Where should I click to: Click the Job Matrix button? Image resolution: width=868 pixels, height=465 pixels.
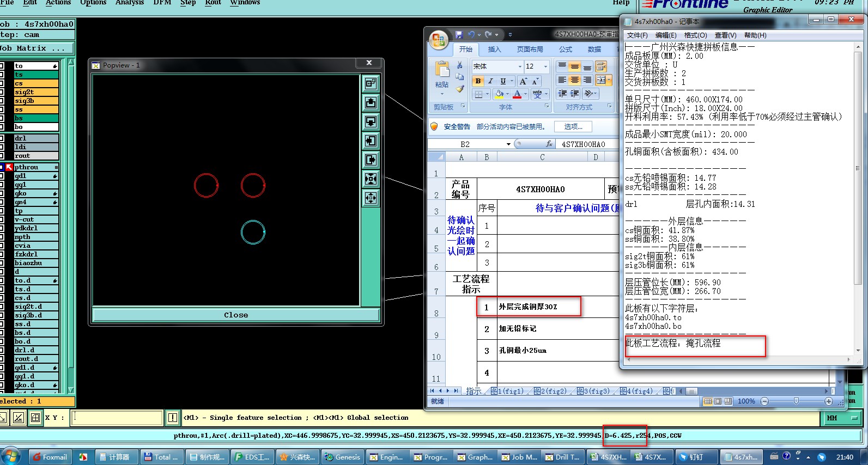(37, 48)
